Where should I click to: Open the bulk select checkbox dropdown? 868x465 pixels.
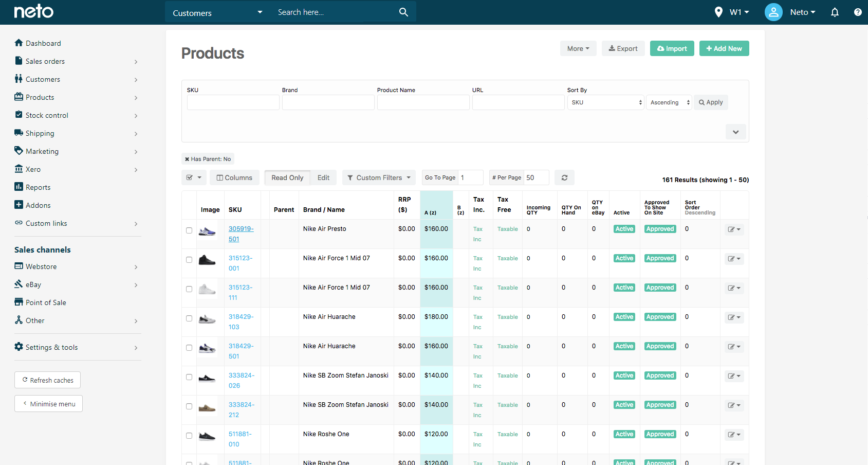pyautogui.click(x=194, y=177)
